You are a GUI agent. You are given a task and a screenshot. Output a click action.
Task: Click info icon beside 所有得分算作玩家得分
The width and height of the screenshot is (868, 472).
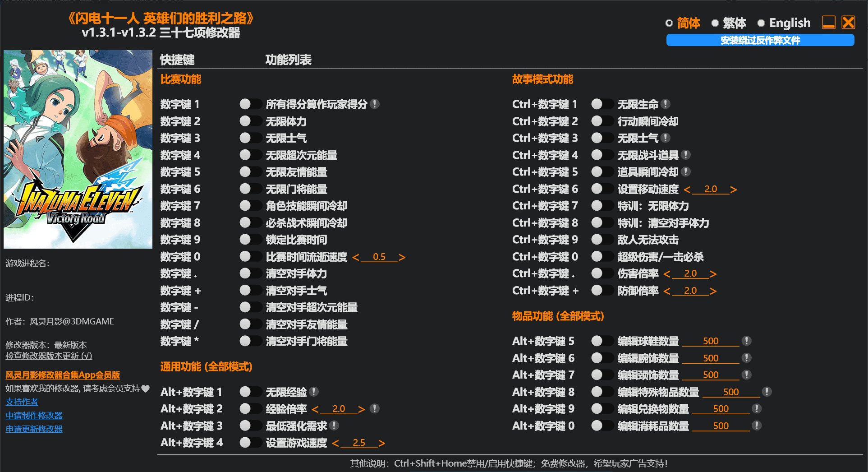pos(375,104)
